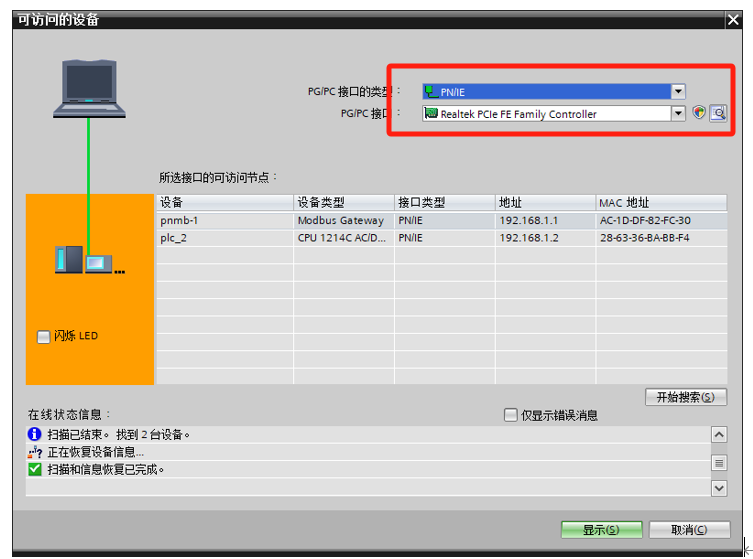Sort by 设备类型 column header
The height and width of the screenshot is (559, 753).
coord(344,202)
